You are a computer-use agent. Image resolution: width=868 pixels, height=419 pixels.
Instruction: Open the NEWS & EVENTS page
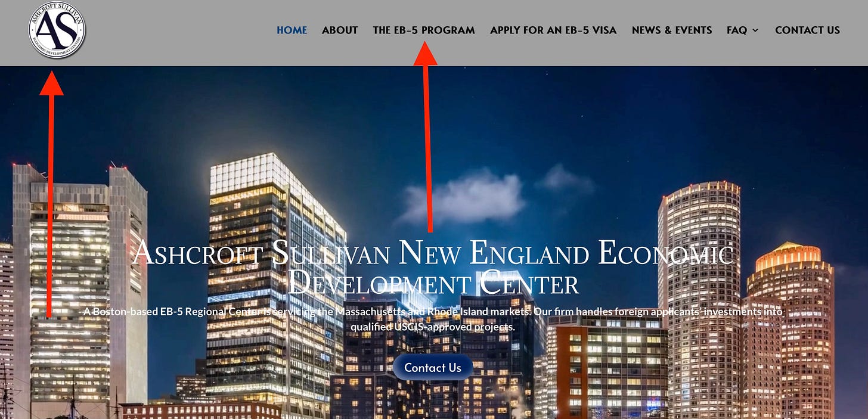click(x=672, y=30)
